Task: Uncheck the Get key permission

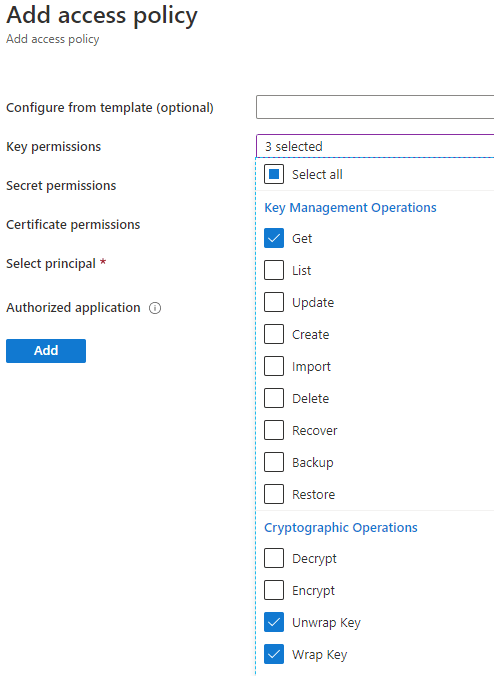Action: tap(274, 238)
